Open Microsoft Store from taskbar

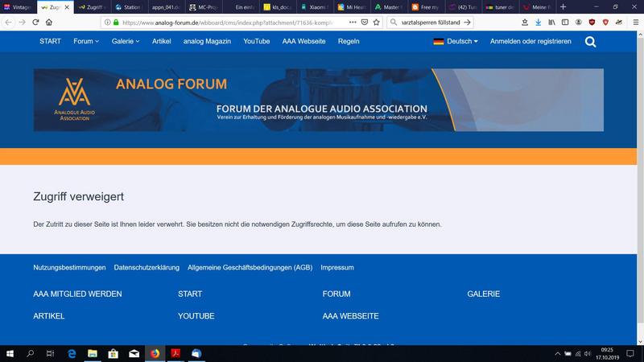114,353
